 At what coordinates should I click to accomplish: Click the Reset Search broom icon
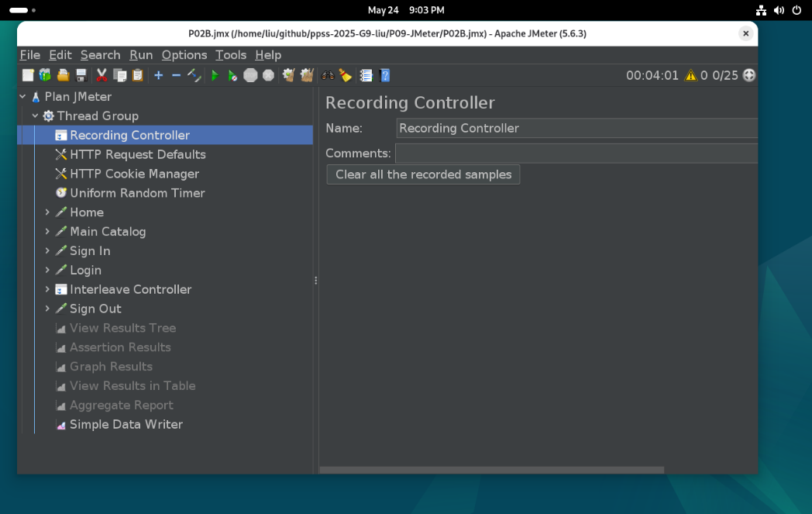pos(346,75)
